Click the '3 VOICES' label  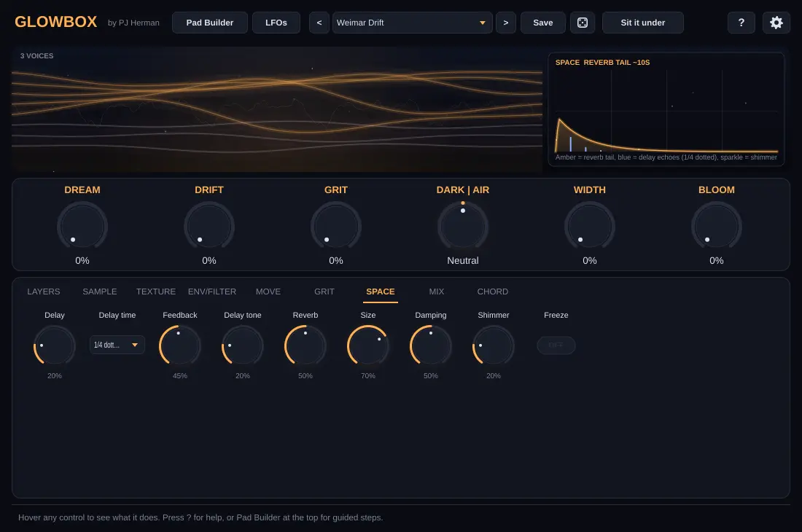pyautogui.click(x=37, y=55)
